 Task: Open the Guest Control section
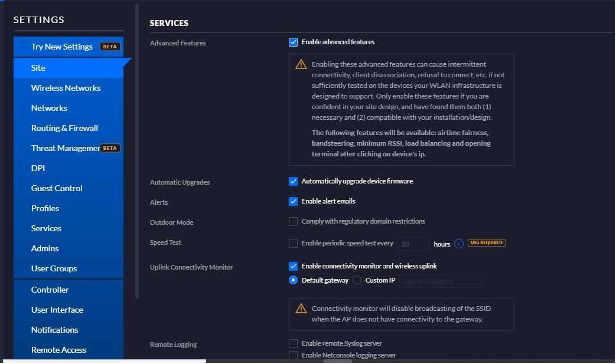coord(57,188)
